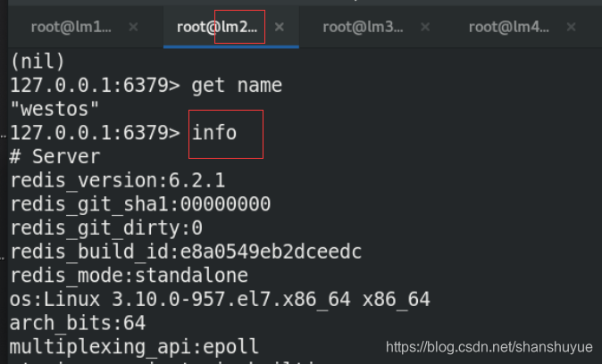The image size is (602, 364).
Task: Close the root@lm2 tab
Action: 279,27
